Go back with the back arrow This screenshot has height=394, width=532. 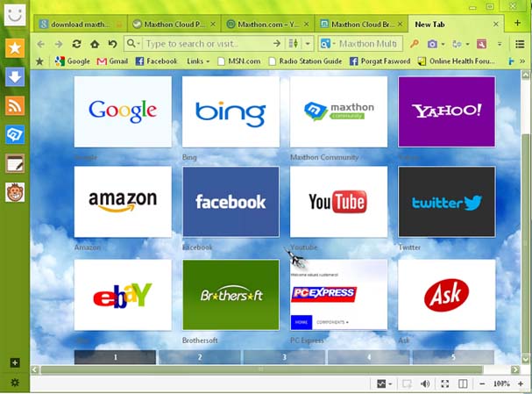(x=40, y=44)
